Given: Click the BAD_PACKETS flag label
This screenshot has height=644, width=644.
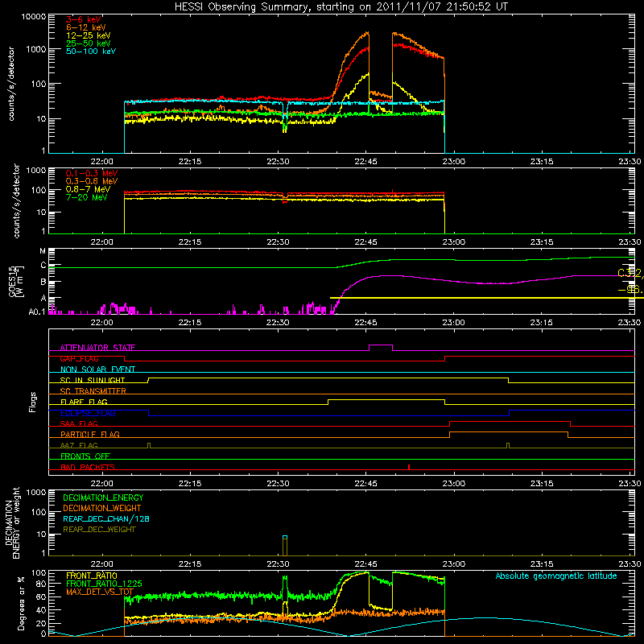Looking at the screenshot, I should (88, 467).
